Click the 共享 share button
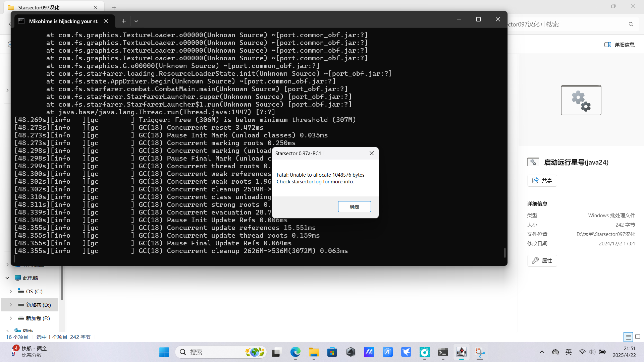Viewport: 644px width, 362px height. [542, 181]
